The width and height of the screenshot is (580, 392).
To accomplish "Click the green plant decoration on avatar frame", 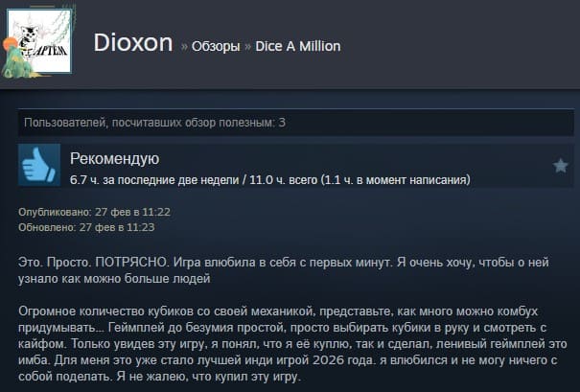I will [14, 59].
